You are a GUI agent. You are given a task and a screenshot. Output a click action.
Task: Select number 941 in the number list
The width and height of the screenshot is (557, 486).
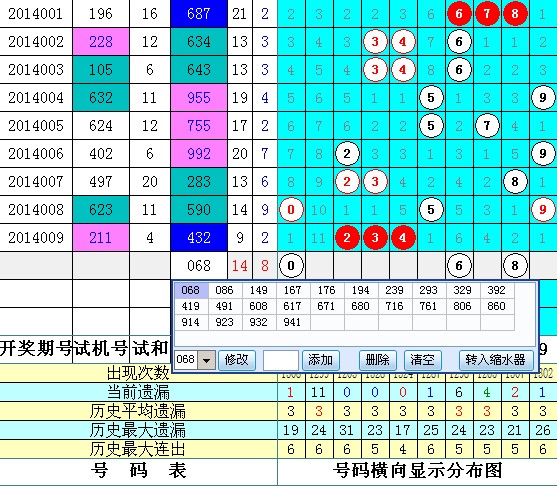[x=292, y=322]
